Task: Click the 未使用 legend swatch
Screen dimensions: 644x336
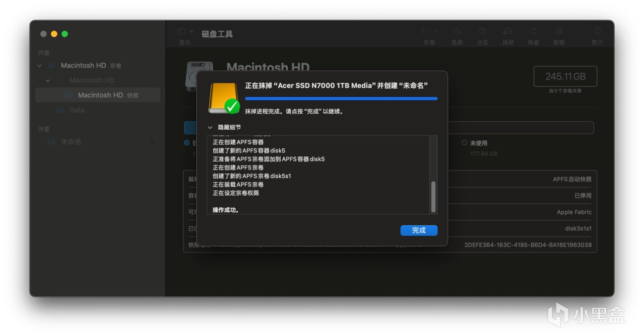Action: click(x=464, y=143)
